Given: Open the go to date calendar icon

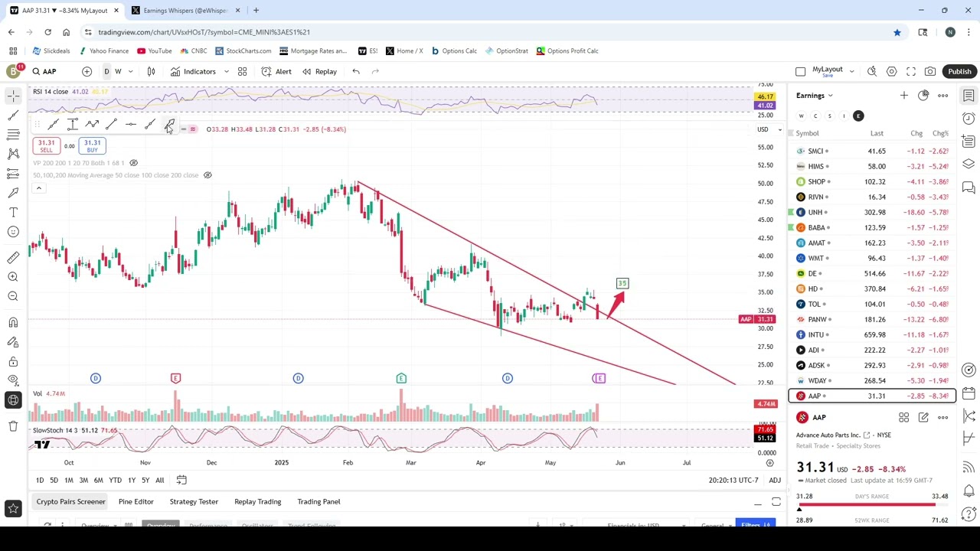Looking at the screenshot, I should point(181,480).
